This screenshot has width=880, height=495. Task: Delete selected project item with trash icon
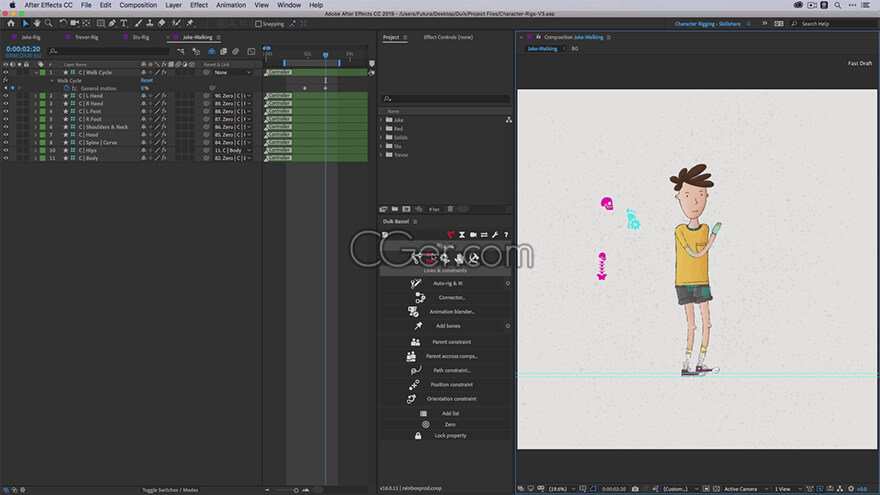450,209
